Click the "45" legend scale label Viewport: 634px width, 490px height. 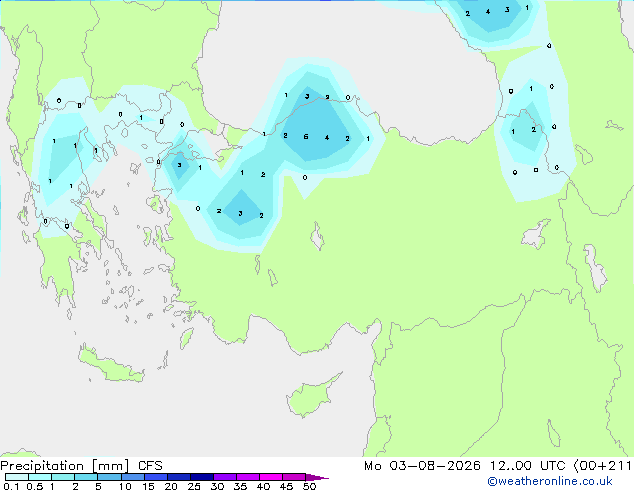click(x=286, y=486)
